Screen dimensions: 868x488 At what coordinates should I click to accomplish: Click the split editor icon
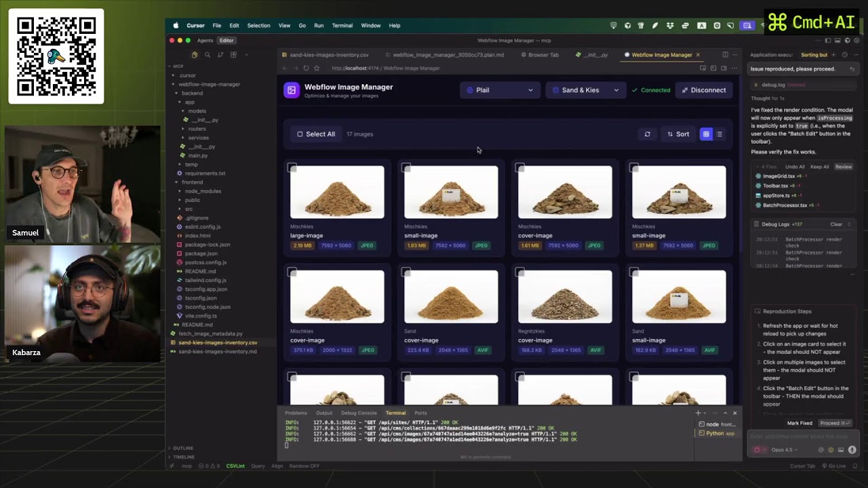coord(725,55)
